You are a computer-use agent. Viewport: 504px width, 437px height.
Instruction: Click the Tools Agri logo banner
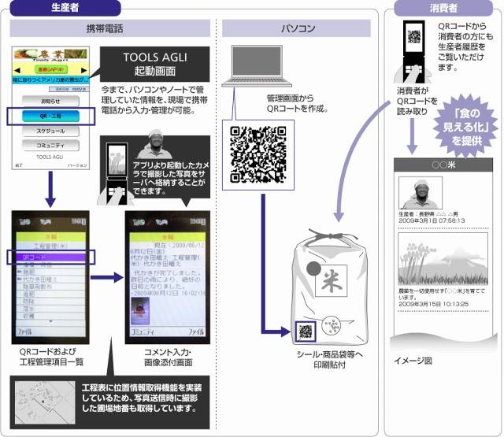(50, 54)
